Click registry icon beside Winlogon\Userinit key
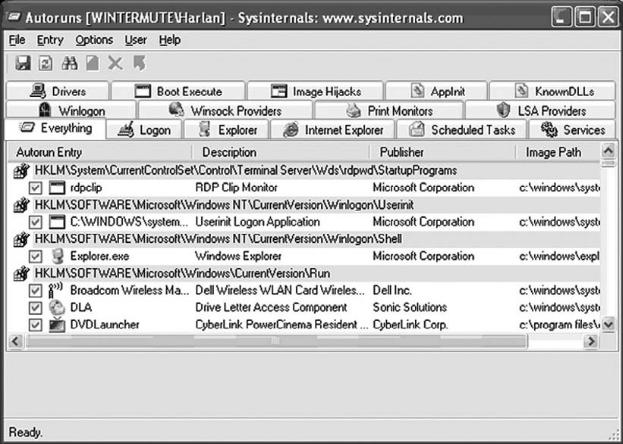 (21, 205)
